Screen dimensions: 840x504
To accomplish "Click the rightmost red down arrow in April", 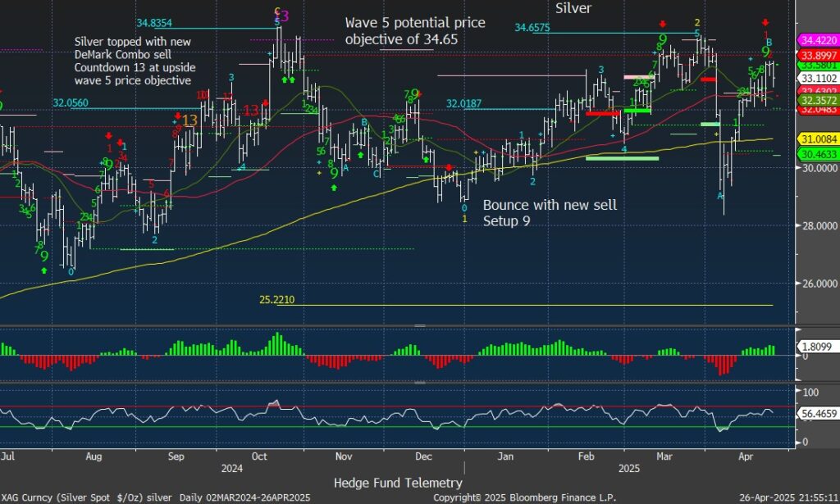I will point(765,23).
